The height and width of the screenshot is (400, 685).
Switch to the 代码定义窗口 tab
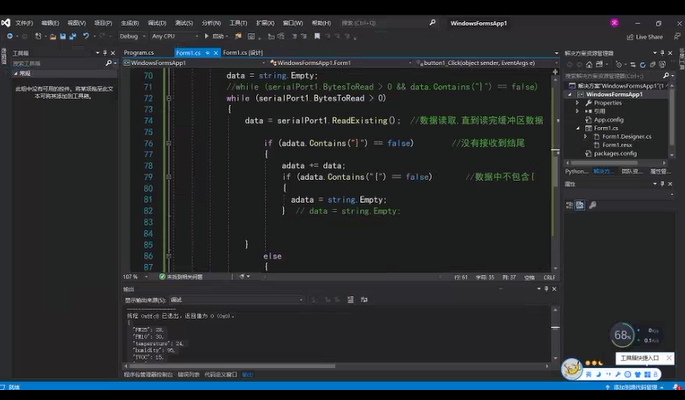221,375
